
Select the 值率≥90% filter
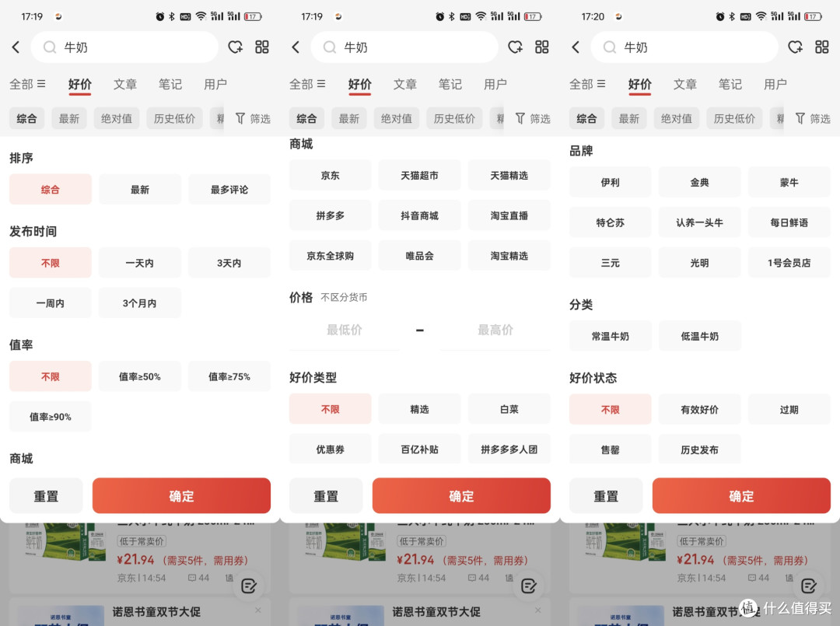tap(51, 417)
